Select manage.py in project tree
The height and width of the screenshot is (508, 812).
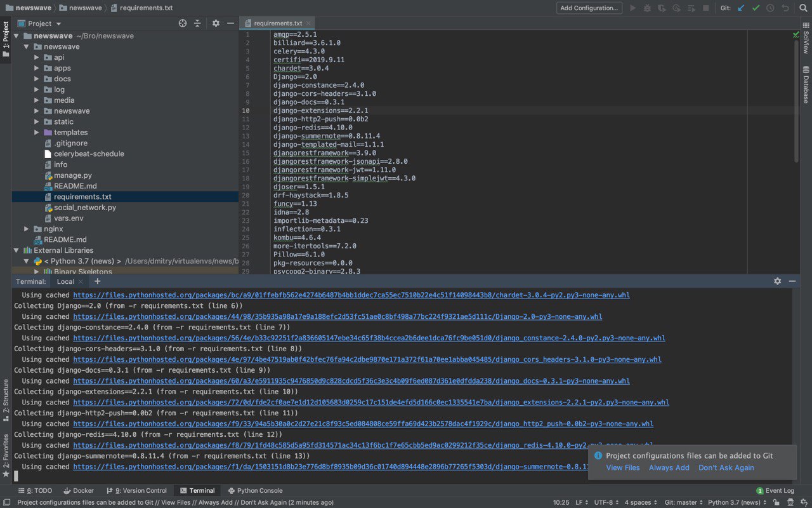pyautogui.click(x=73, y=175)
